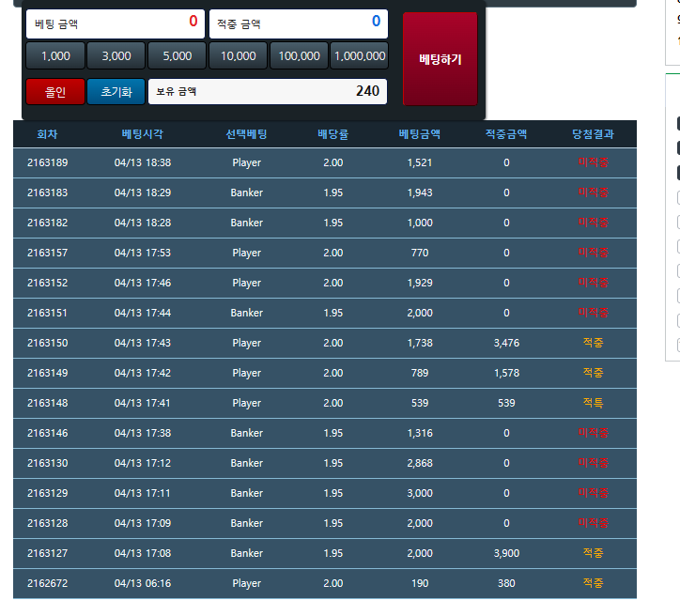Click the 1,000,000 amount button
680x616 pixels.
pyautogui.click(x=360, y=56)
